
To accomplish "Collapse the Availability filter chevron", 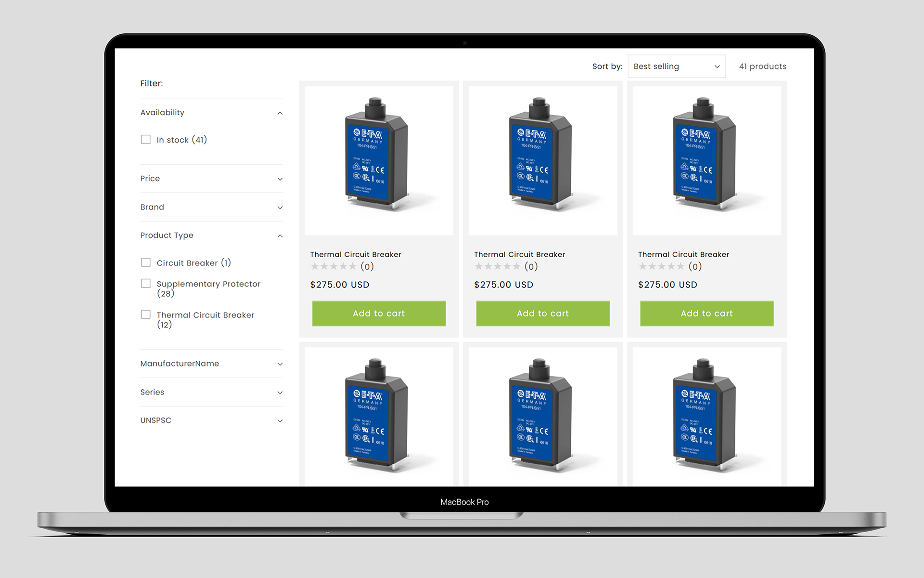I will [x=280, y=113].
